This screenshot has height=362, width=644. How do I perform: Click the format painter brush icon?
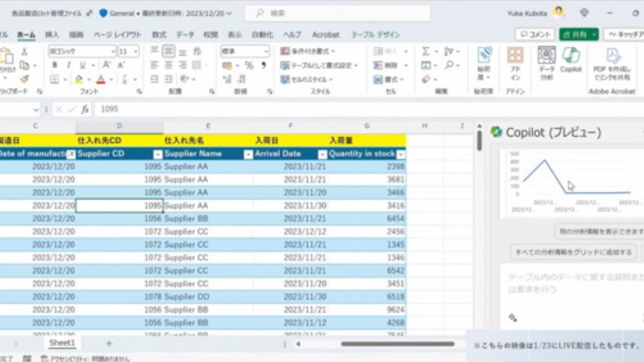(x=24, y=79)
